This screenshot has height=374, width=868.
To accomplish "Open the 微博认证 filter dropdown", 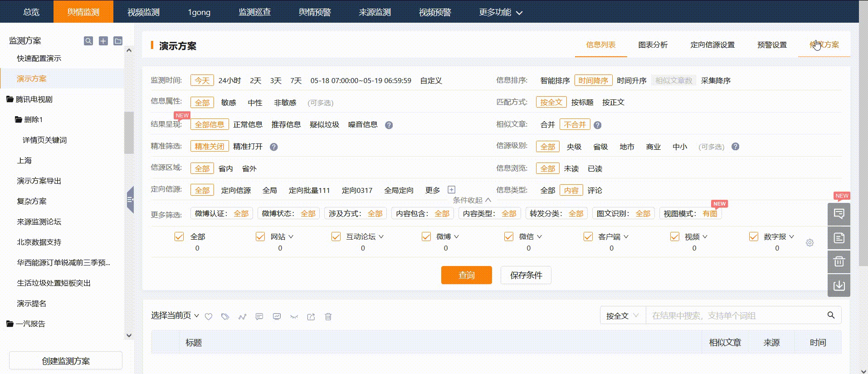I will (x=222, y=213).
